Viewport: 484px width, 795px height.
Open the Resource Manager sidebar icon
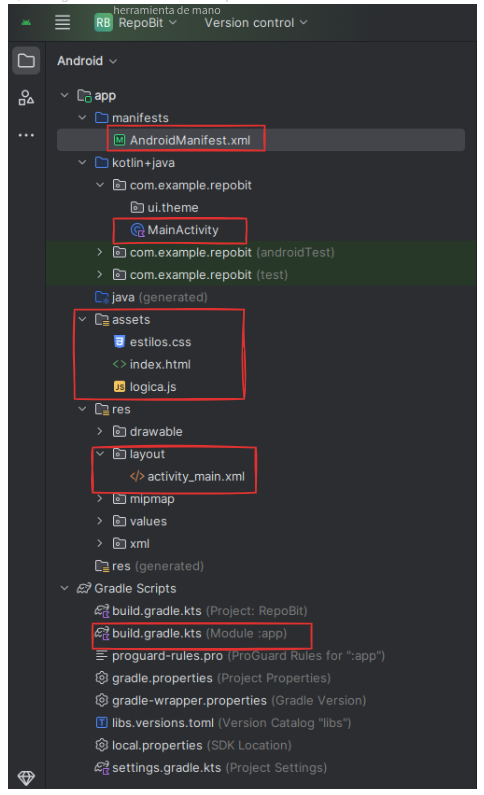[x=26, y=97]
